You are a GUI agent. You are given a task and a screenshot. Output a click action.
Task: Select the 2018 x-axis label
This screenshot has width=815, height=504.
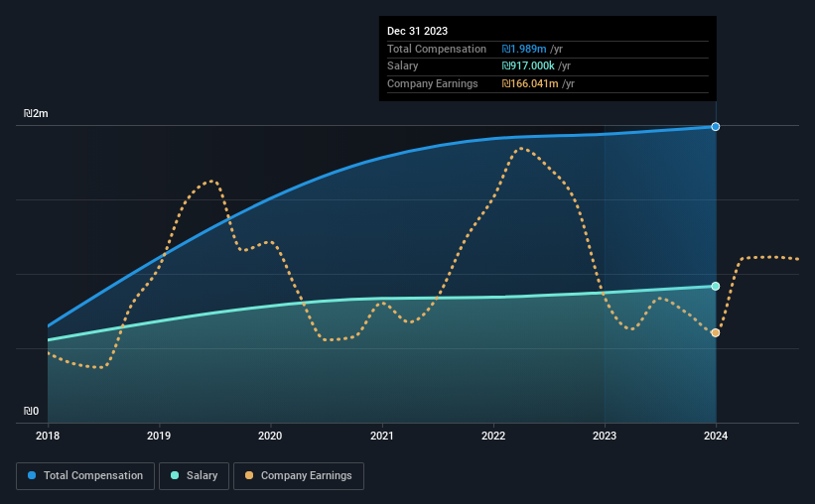point(48,436)
